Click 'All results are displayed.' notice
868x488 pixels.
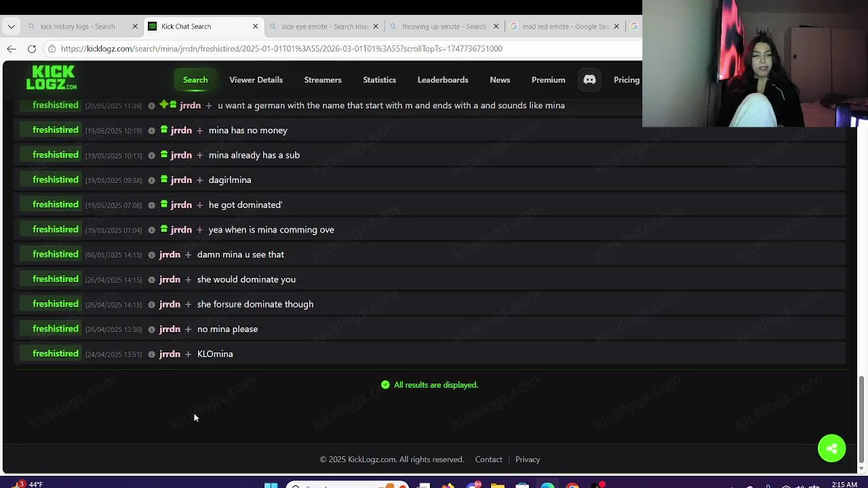click(x=429, y=385)
